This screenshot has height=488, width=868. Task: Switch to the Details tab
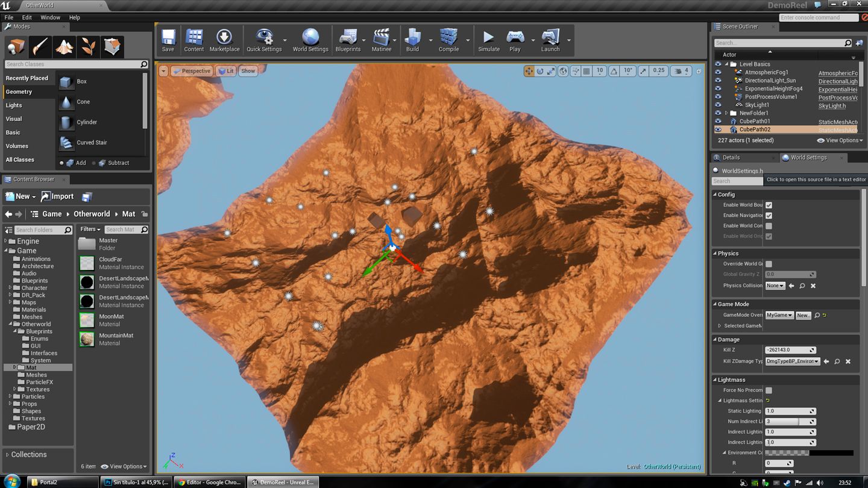731,157
